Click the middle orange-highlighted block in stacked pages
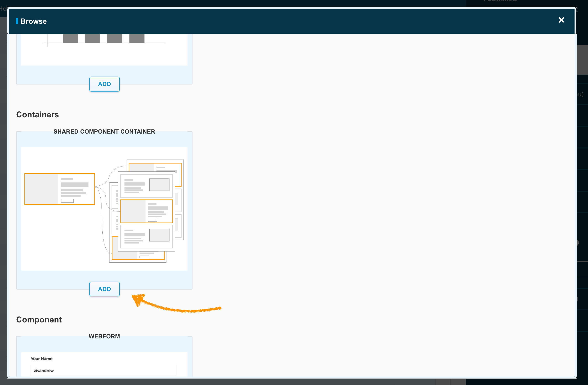 point(146,211)
